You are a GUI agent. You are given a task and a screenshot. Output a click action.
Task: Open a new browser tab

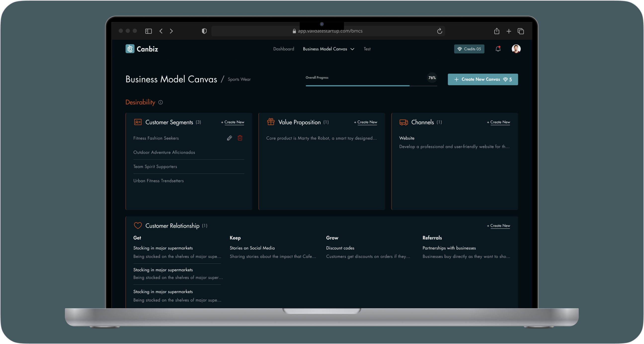point(509,31)
